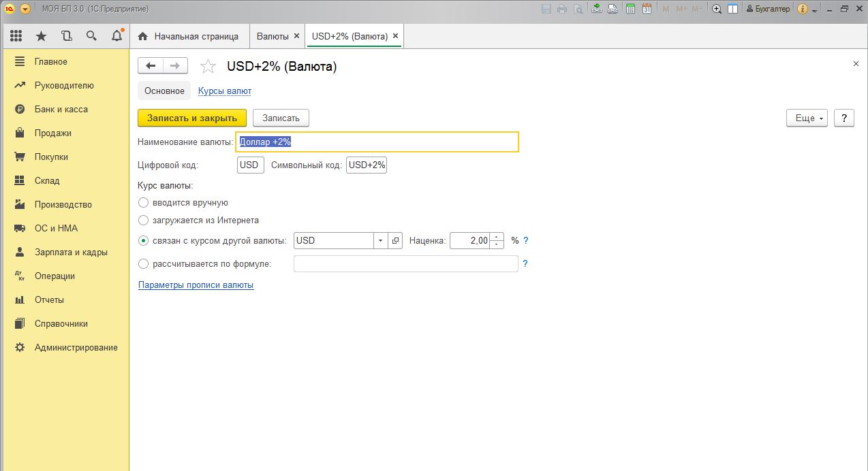The height and width of the screenshot is (471, 868).
Task: Open Favorites via the star icon
Action: click(41, 36)
